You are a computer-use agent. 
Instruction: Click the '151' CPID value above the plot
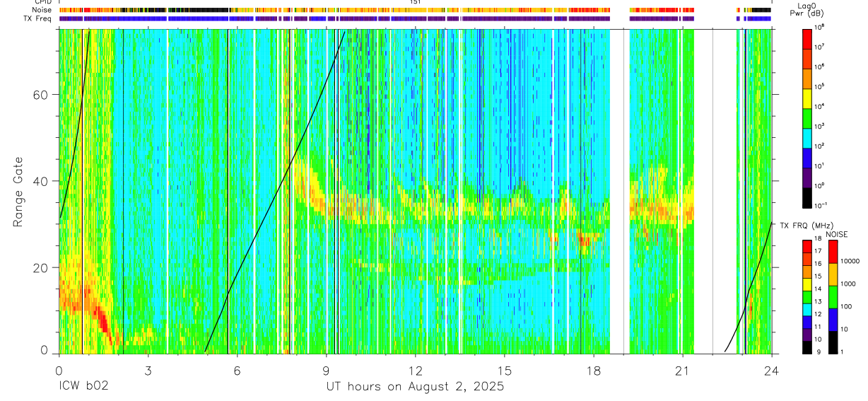click(416, 2)
